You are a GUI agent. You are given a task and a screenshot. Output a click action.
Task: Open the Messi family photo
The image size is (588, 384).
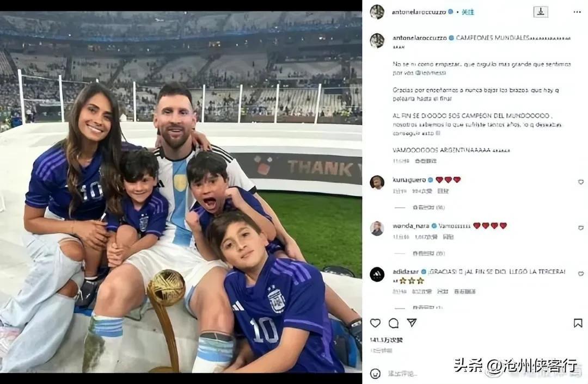coord(181,192)
